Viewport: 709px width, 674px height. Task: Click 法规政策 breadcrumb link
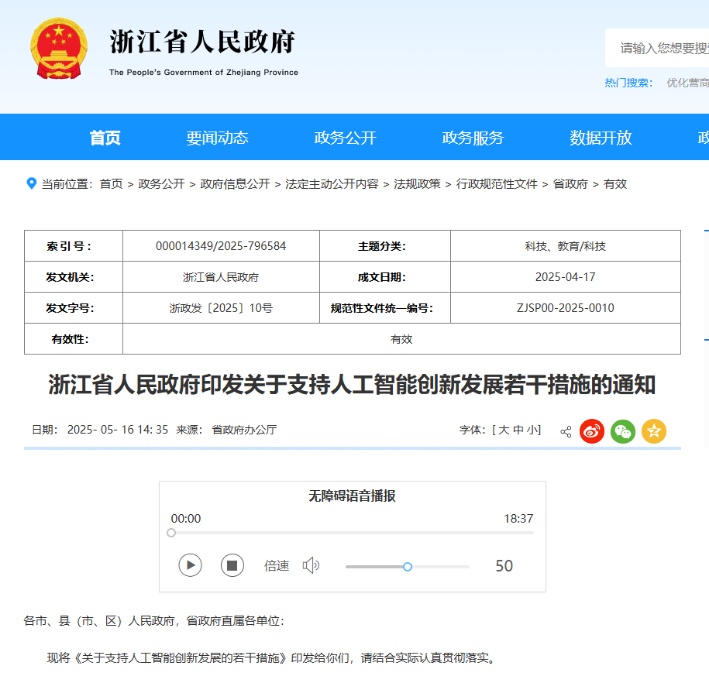pyautogui.click(x=417, y=184)
